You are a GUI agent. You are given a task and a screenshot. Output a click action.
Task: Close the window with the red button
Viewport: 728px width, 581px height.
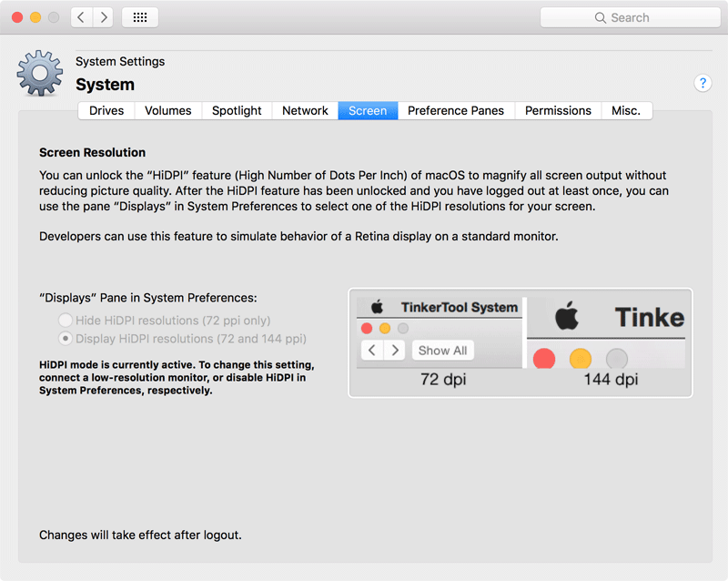tap(17, 17)
